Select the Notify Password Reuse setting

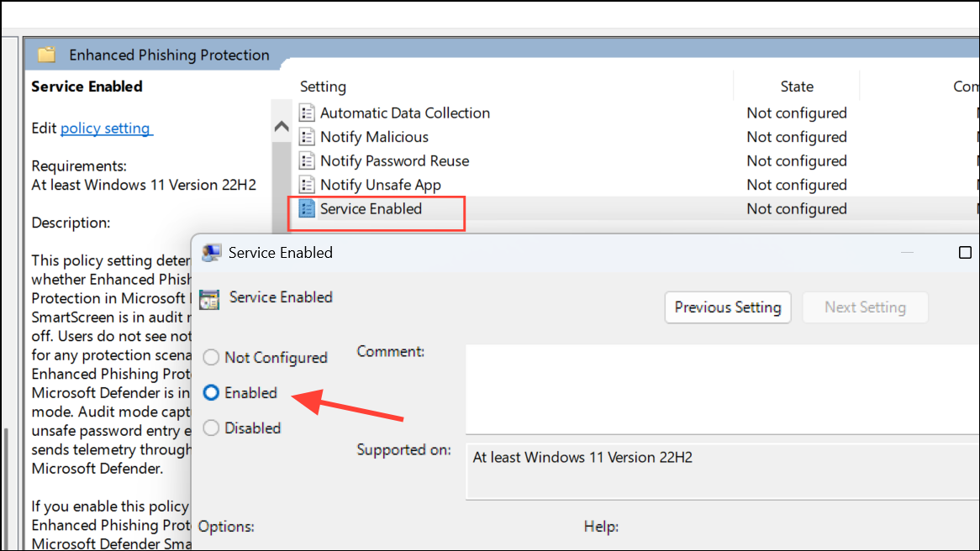point(394,161)
